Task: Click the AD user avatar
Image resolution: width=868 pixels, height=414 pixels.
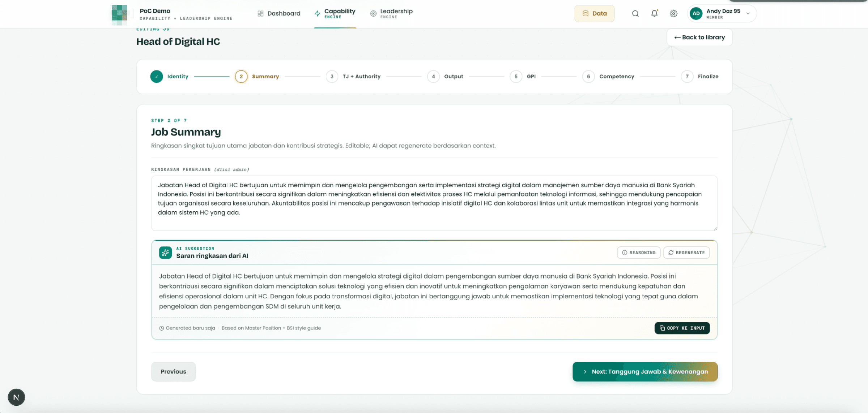Action: pyautogui.click(x=696, y=14)
